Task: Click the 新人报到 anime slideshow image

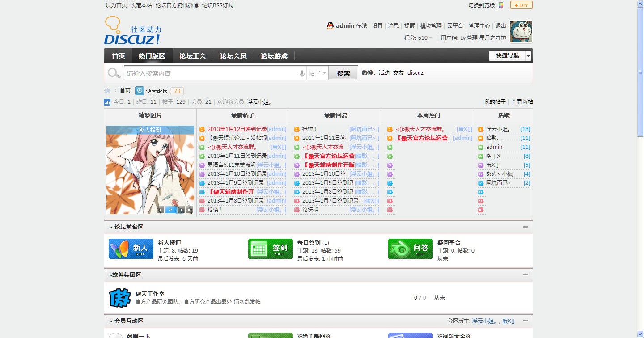Action: point(150,170)
